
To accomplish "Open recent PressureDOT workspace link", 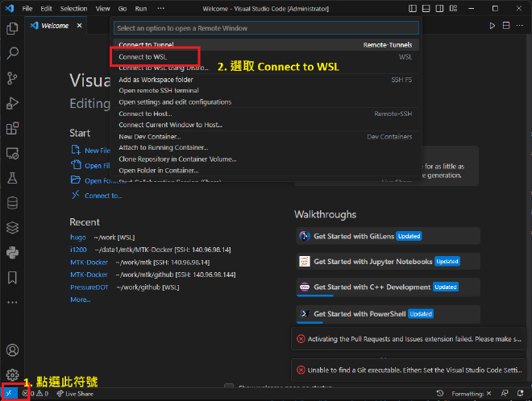I will [x=89, y=287].
